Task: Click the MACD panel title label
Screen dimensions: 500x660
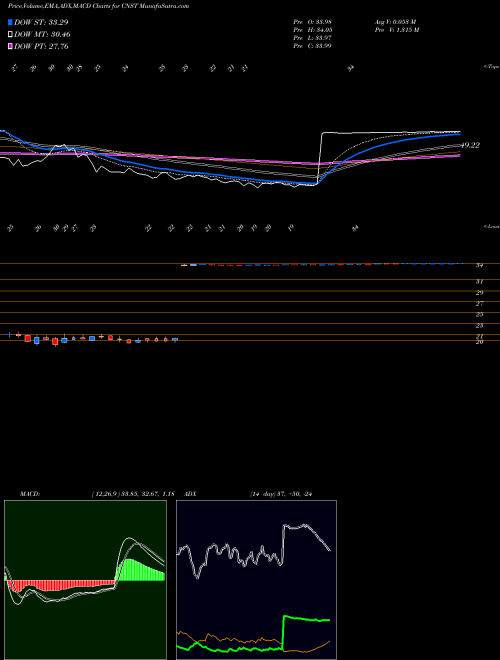Action: 30,494
